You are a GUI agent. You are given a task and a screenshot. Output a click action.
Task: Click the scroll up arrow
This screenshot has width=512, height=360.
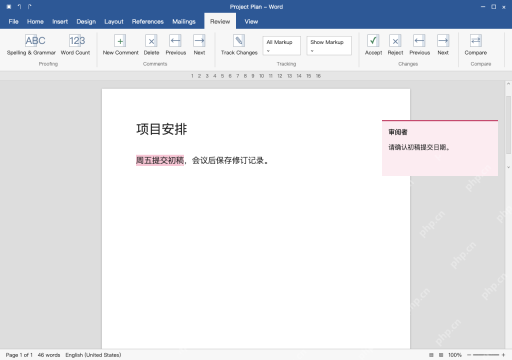pyautogui.click(x=508, y=84)
